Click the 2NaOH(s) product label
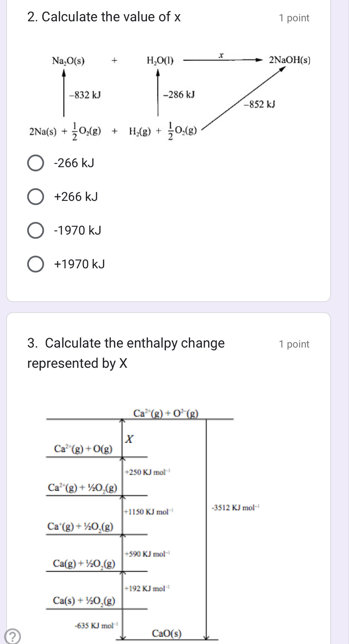The width and height of the screenshot is (349, 644). click(290, 60)
